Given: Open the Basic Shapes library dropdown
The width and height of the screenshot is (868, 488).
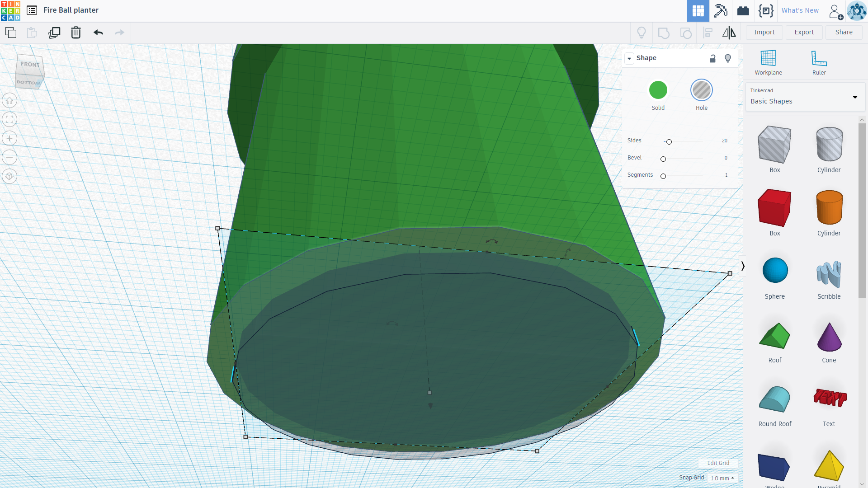Looking at the screenshot, I should click(805, 97).
